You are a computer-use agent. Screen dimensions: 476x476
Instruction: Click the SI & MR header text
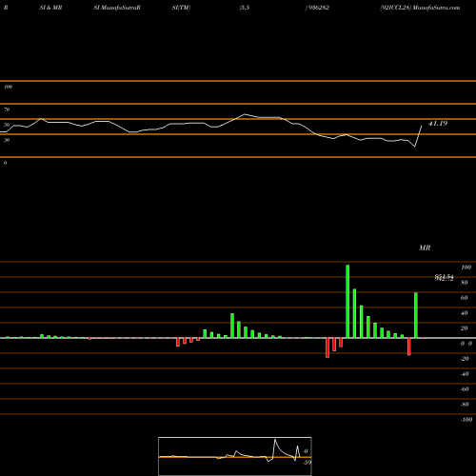tap(50, 8)
